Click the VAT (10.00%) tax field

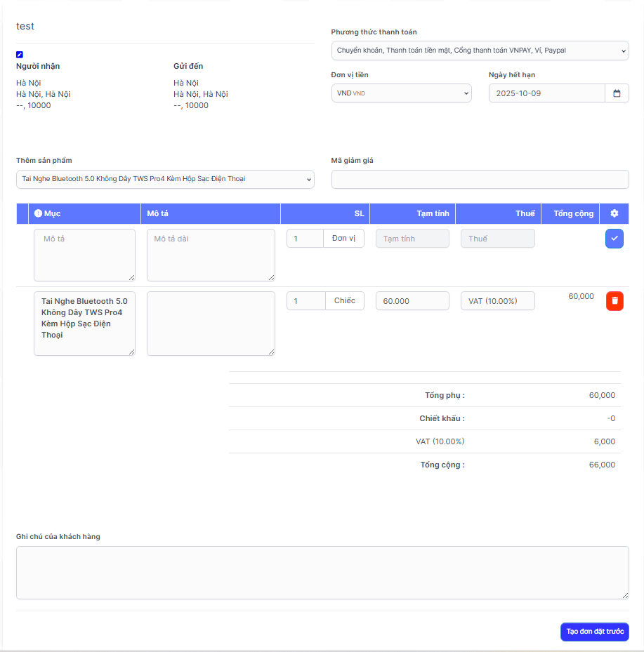[497, 301]
